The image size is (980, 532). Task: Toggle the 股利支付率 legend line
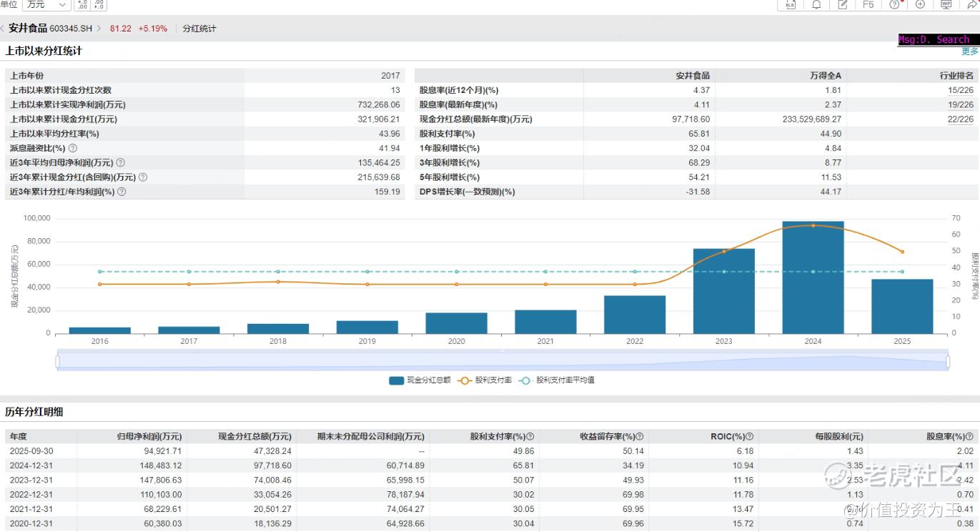[x=485, y=380]
